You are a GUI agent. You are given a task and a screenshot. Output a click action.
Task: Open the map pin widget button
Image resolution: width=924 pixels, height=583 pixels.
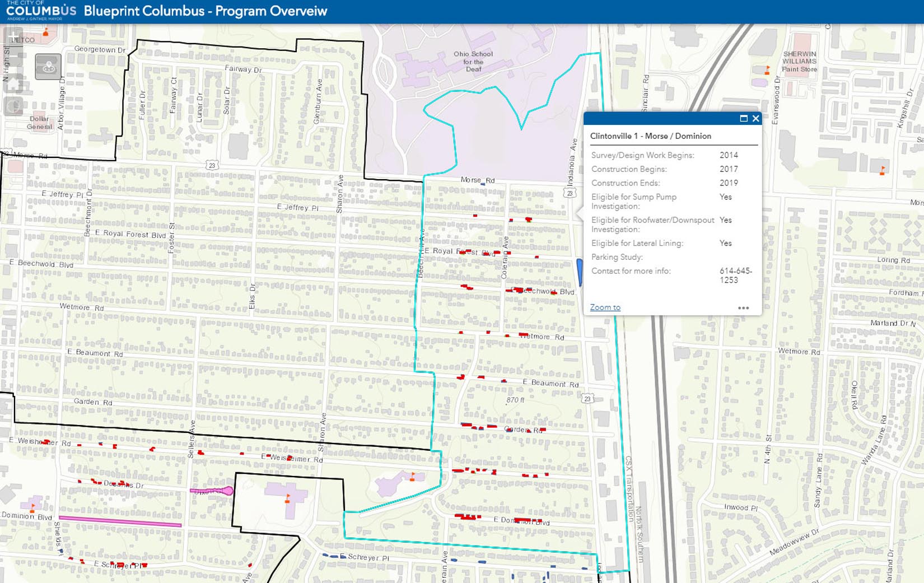(48, 67)
